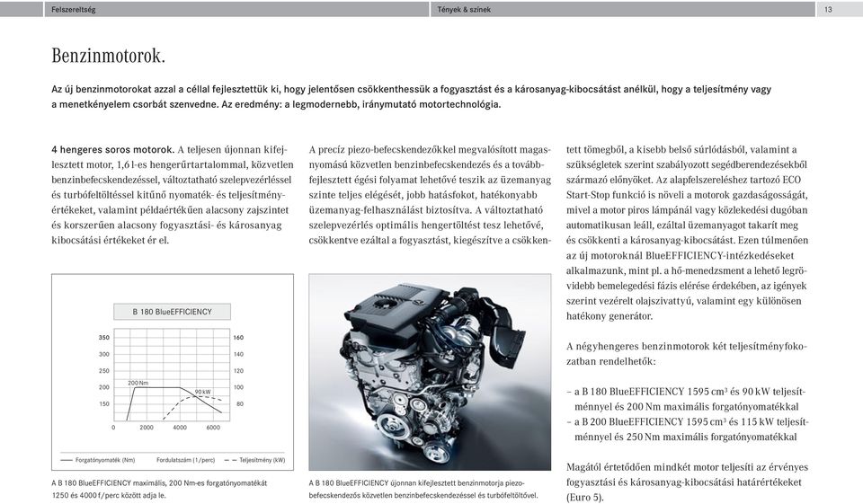863x504 pixels.
Task: Click the intro paragraph starting 'Az új benzinmotorokat'
Action: 411,97
